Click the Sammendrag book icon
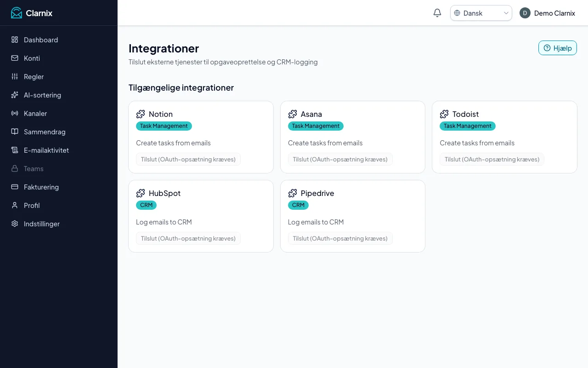 tap(15, 132)
